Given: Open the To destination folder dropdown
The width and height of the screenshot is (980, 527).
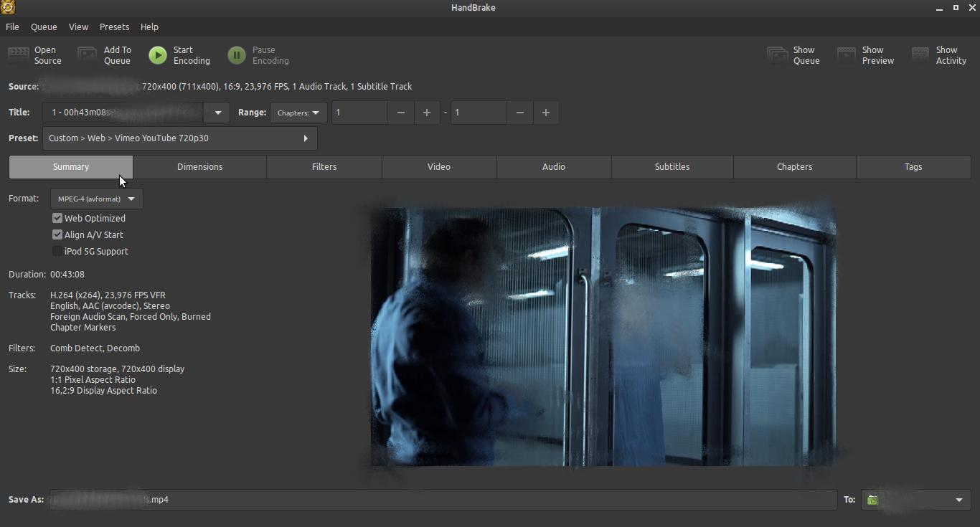Looking at the screenshot, I should coord(915,500).
